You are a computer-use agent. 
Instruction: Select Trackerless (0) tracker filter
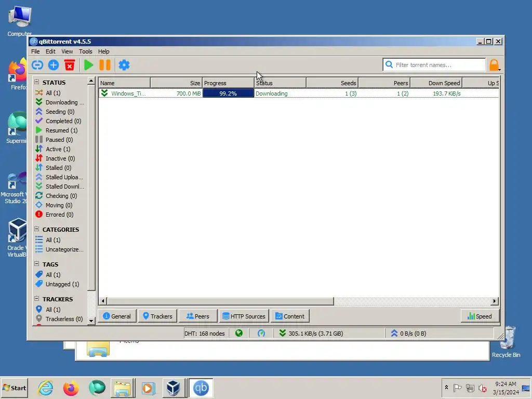coord(59,319)
